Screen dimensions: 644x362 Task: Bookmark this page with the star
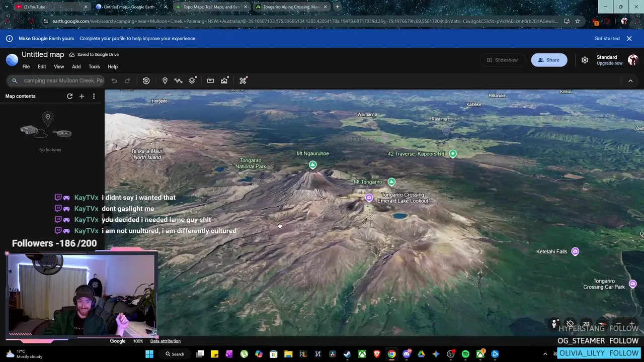578,21
